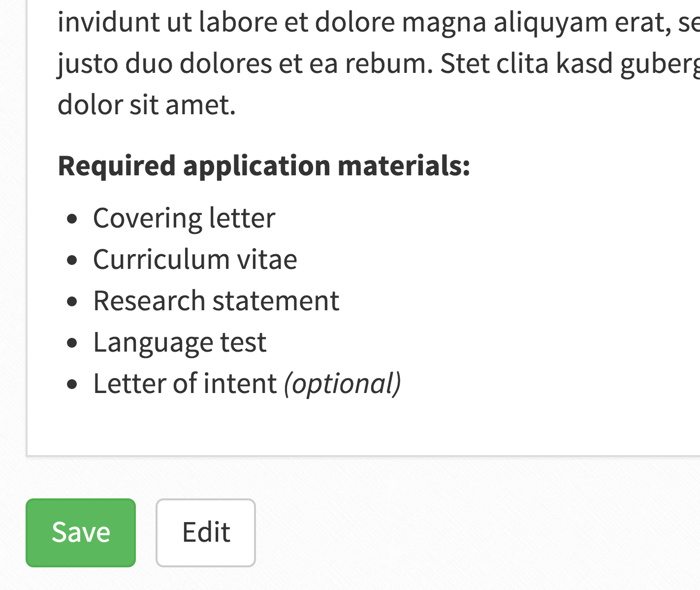This screenshot has height=590, width=700.
Task: Click the 'Letter of intent' text
Action: click(185, 384)
